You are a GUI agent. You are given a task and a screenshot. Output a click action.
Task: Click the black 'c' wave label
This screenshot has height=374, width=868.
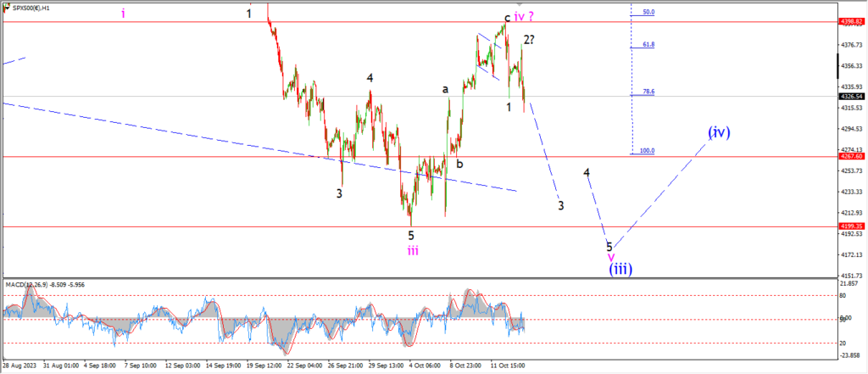pyautogui.click(x=507, y=19)
